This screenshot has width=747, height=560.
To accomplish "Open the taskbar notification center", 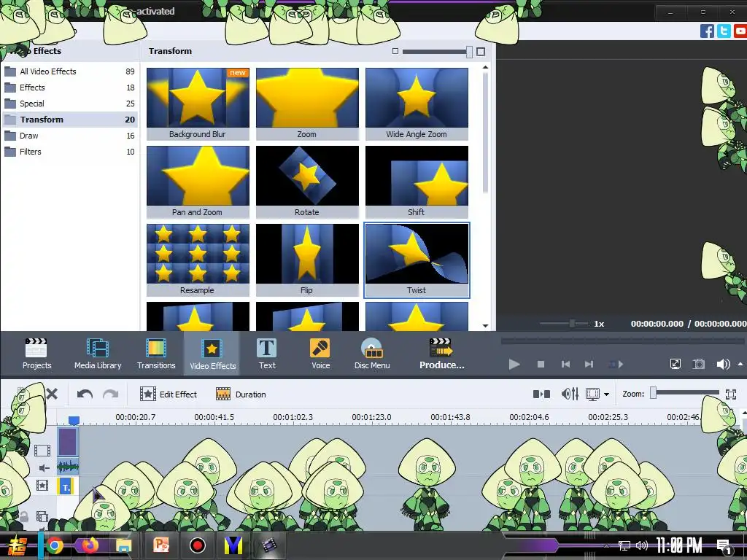I will (x=723, y=545).
